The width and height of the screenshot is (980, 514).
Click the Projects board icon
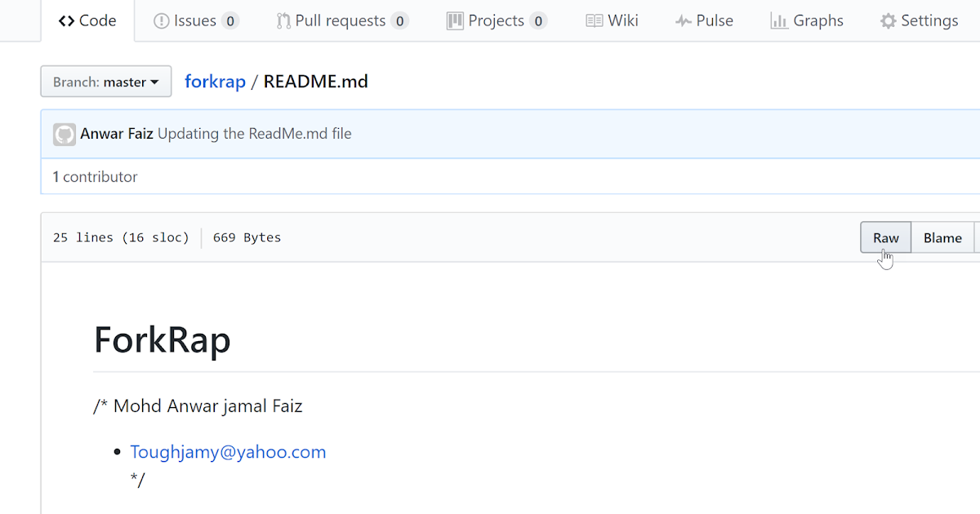[x=455, y=21]
